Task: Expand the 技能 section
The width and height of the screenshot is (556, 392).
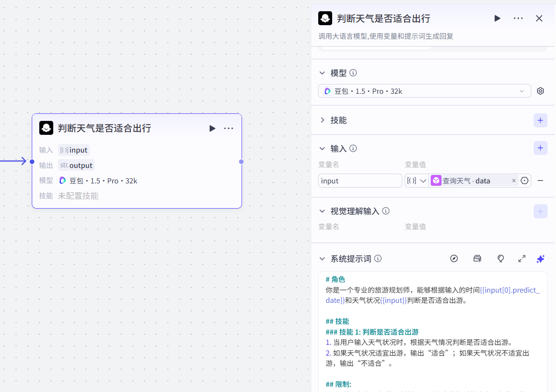Action: click(322, 120)
